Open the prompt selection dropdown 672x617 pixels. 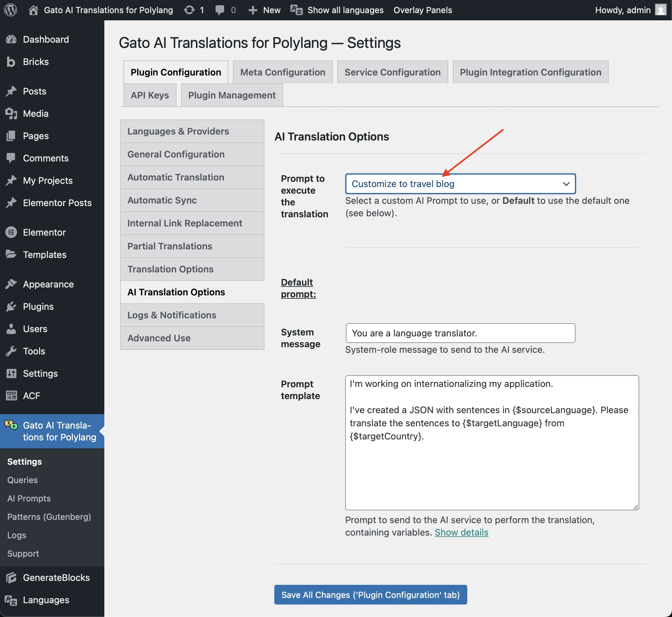pos(460,184)
